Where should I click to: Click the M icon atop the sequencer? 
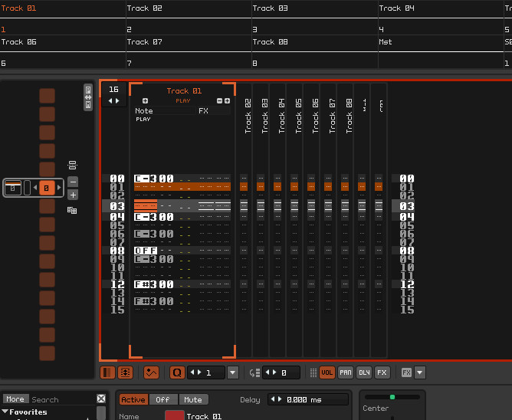coord(88,105)
